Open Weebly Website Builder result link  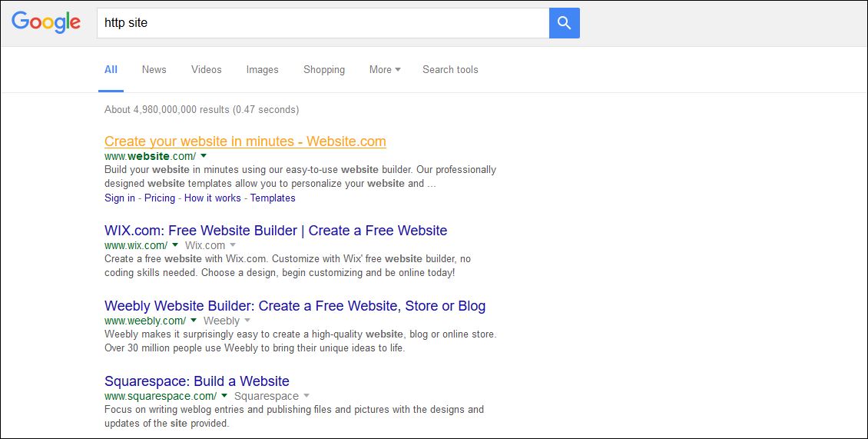295,306
